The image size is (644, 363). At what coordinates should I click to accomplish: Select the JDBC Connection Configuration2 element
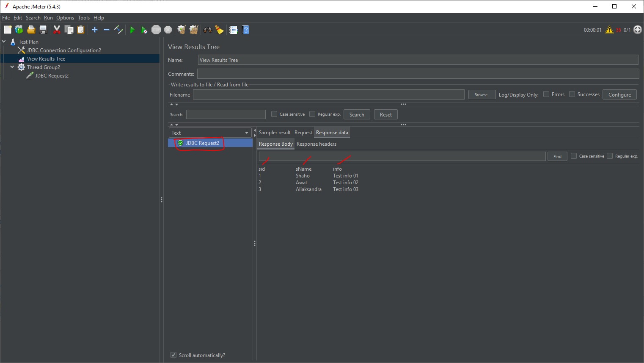pos(64,50)
